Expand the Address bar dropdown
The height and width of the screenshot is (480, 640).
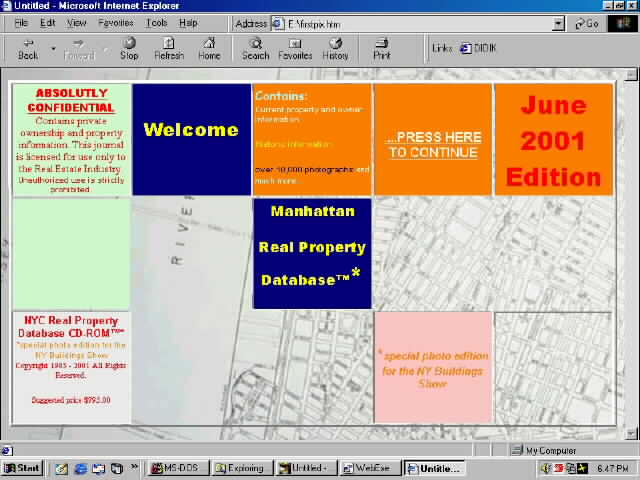click(558, 23)
